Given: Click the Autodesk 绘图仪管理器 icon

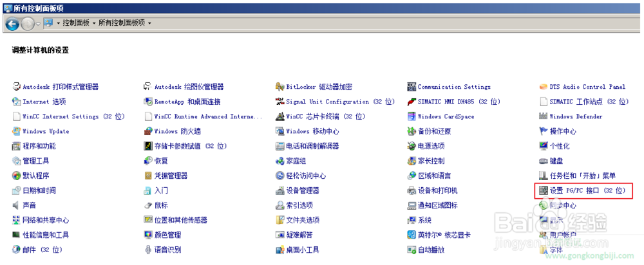Looking at the screenshot, I should pos(148,87).
